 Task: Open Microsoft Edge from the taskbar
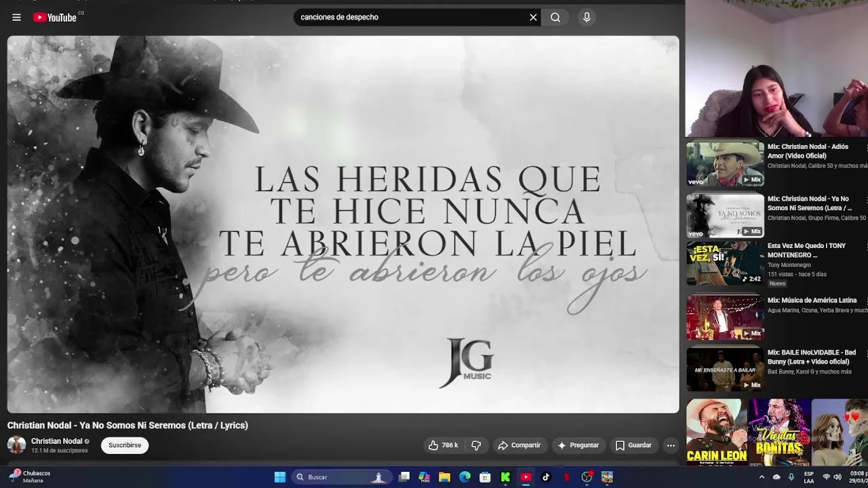tap(465, 477)
